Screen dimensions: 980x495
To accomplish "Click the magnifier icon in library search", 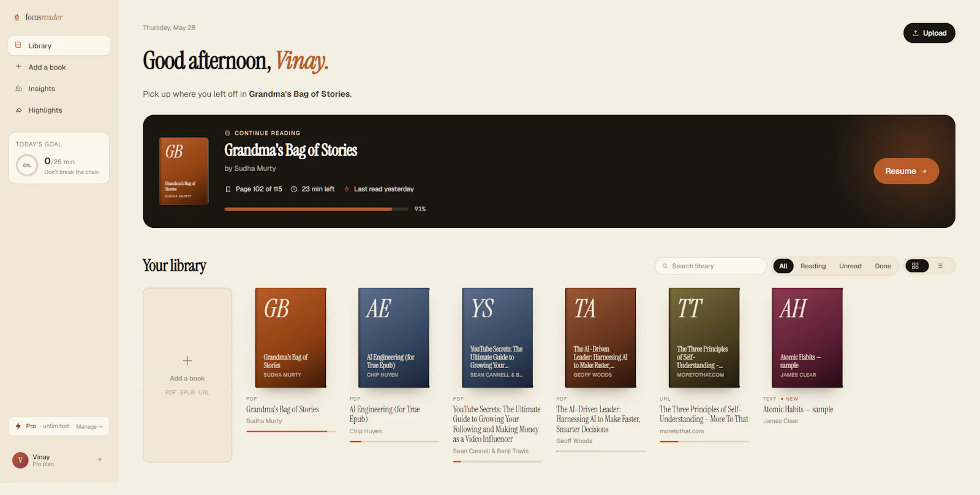I will pos(665,266).
